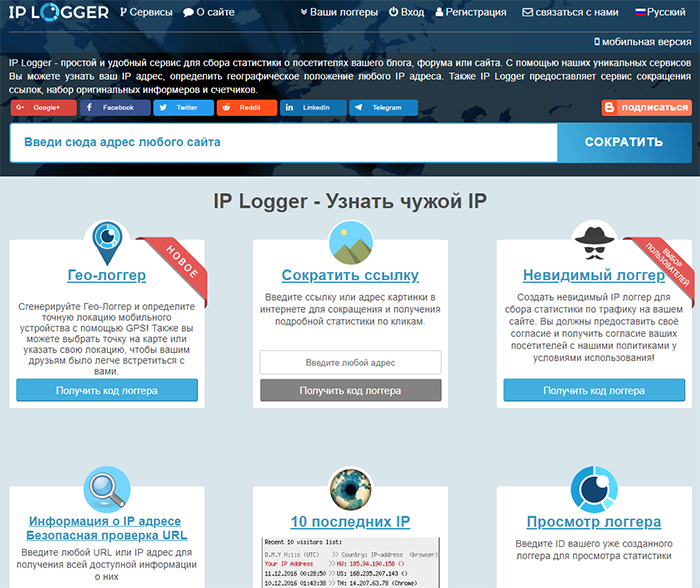This screenshot has width=700, height=588.
Task: Click the IP Logger logo
Action: [x=58, y=12]
